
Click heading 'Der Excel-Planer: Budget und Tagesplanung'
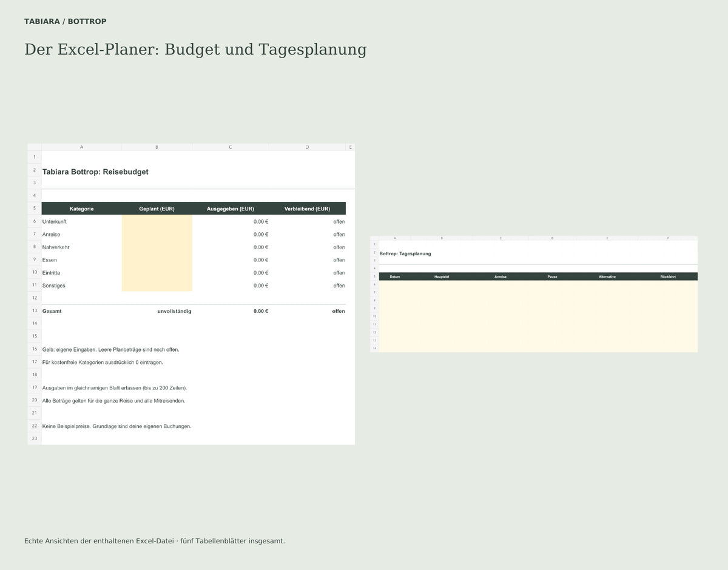(x=195, y=49)
